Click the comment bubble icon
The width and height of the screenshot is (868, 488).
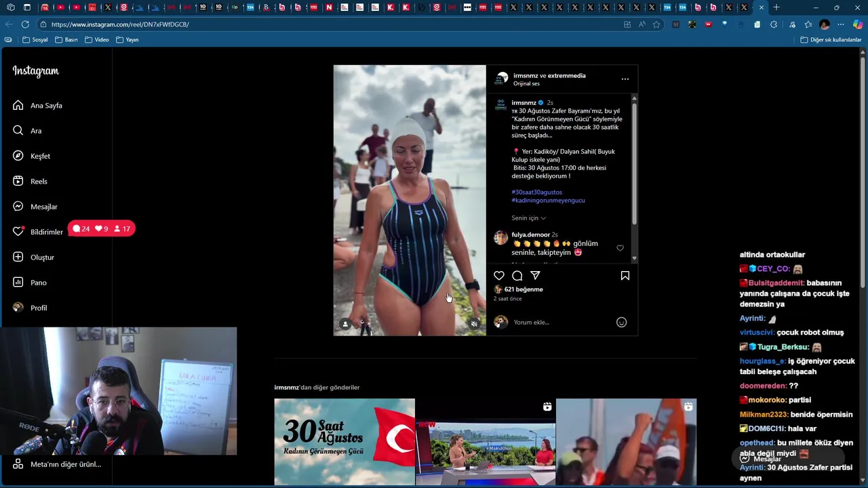pos(517,276)
